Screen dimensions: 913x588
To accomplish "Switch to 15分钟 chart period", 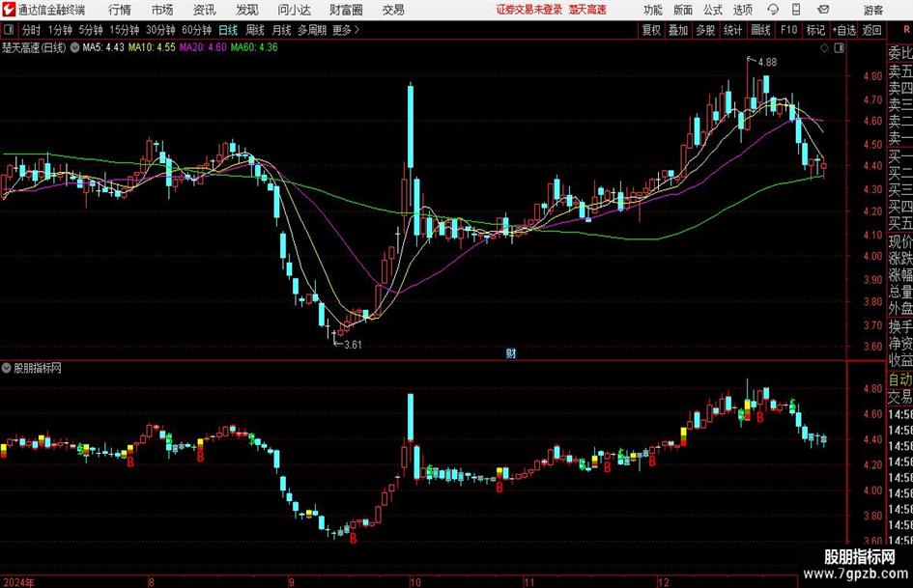I will click(x=125, y=30).
